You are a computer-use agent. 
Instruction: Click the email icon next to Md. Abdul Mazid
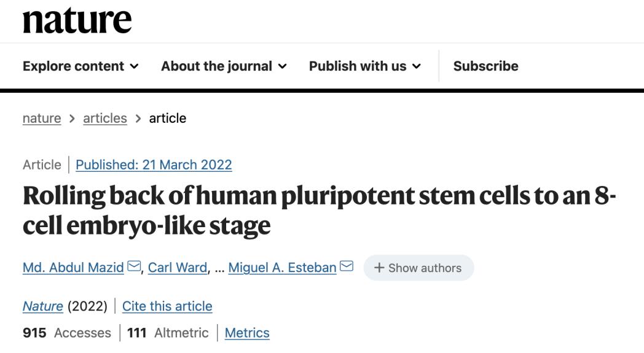(133, 267)
